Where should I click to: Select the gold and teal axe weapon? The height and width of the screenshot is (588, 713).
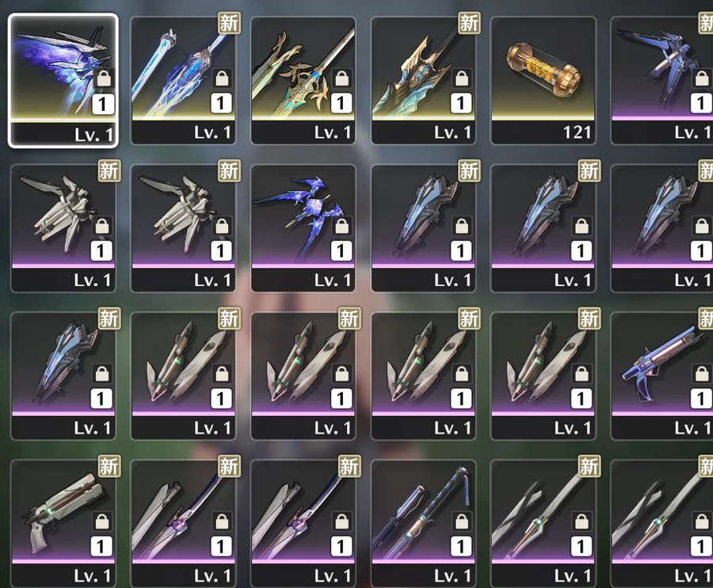pyautogui.click(x=423, y=81)
